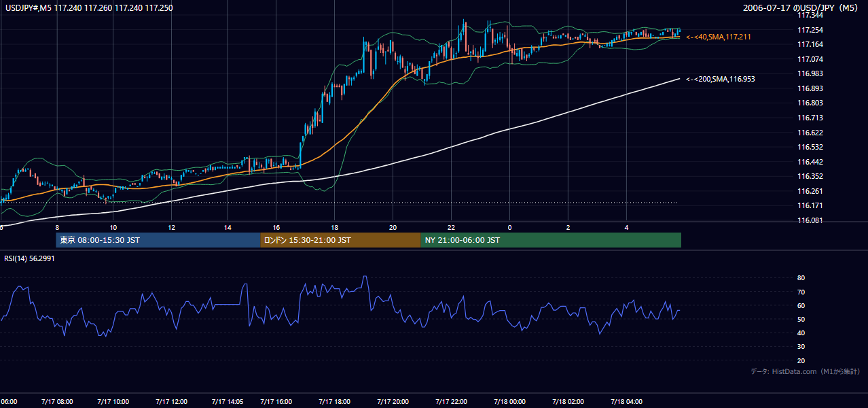Click the RSI(14) 56.2991 indicator label
The height and width of the screenshot is (408, 868).
click(x=30, y=258)
